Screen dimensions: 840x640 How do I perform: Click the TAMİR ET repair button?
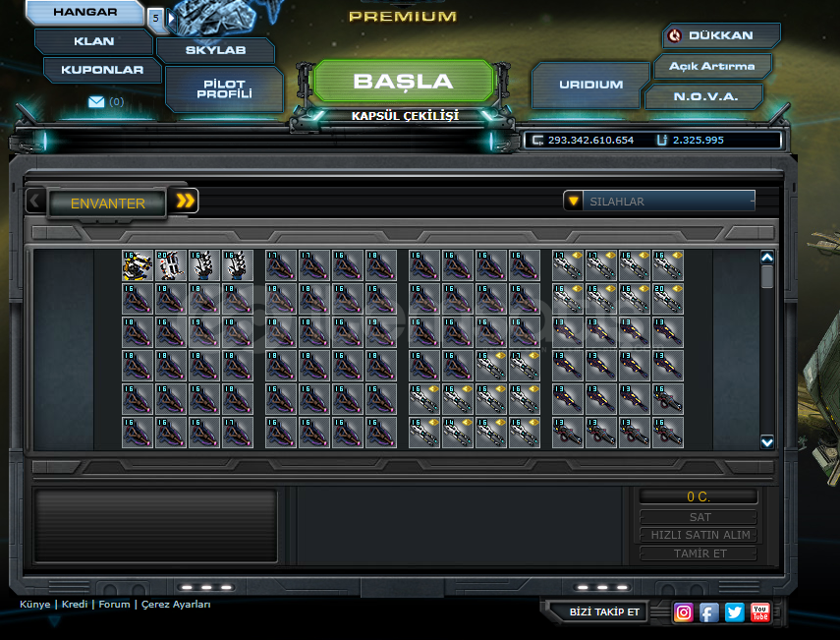pos(699,553)
